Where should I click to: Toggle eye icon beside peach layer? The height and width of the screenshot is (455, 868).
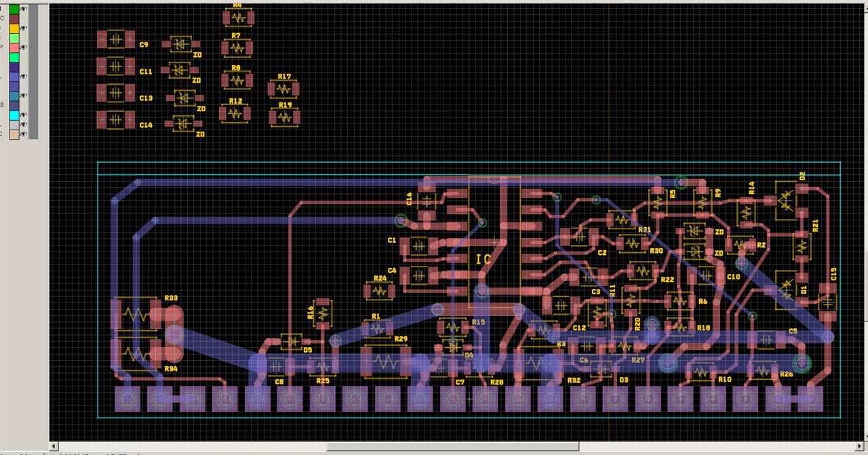point(24,134)
